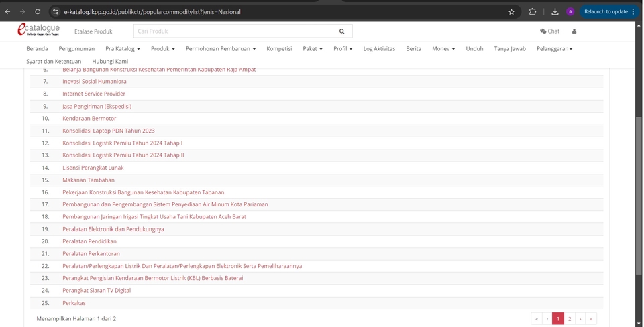Open the Pengumuman menu item
Image resolution: width=644 pixels, height=327 pixels.
point(76,48)
